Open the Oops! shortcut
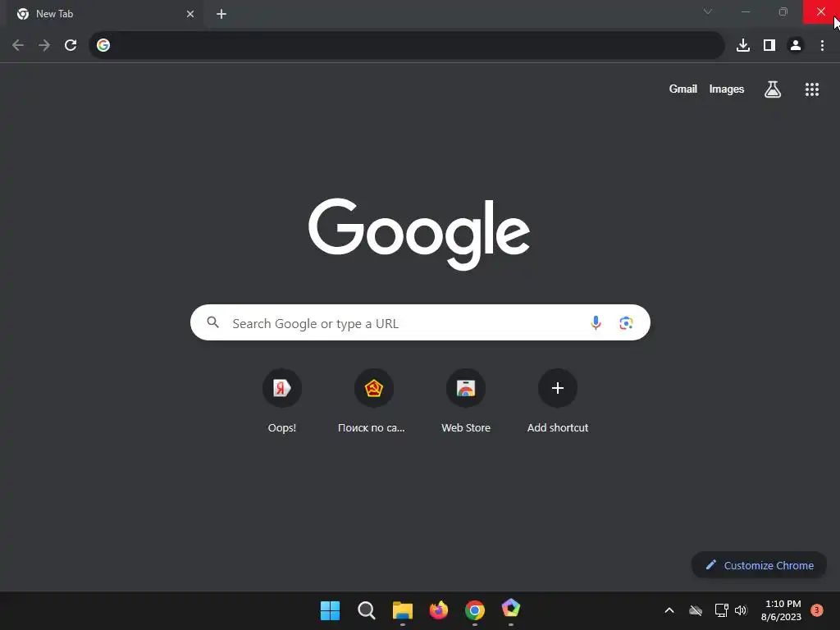 (x=282, y=399)
